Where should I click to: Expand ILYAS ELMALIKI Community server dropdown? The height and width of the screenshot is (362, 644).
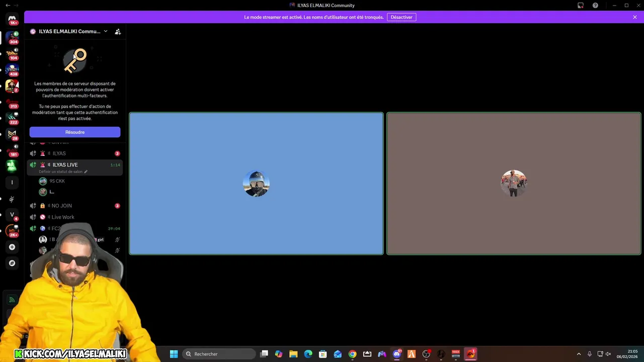[x=105, y=31]
